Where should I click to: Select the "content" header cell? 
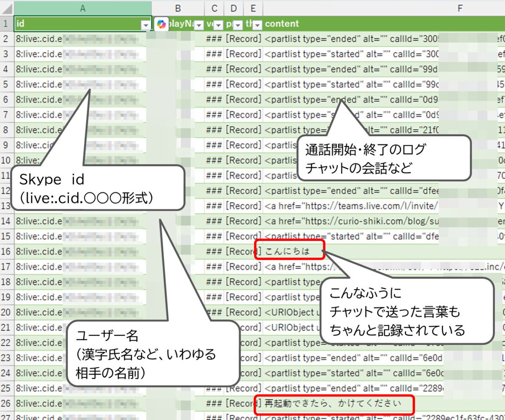pyautogui.click(x=379, y=24)
